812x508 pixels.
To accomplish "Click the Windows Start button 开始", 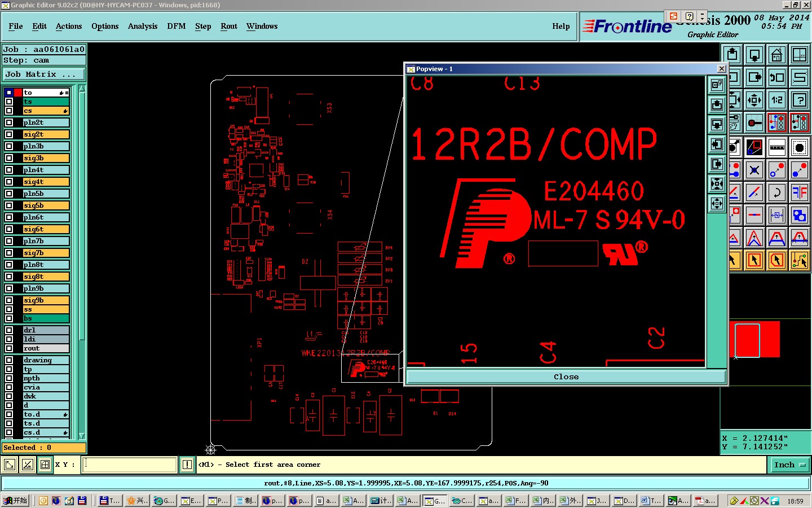I will point(15,501).
